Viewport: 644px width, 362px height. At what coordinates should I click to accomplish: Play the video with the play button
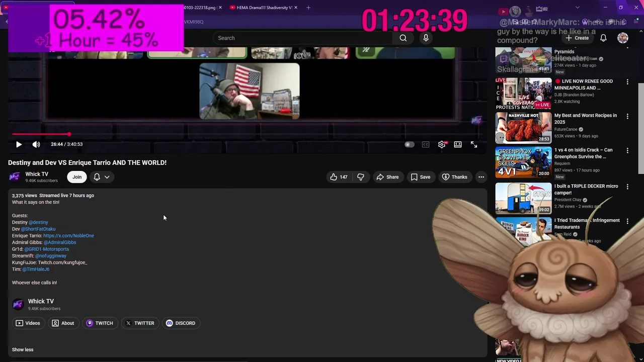[19, 144]
